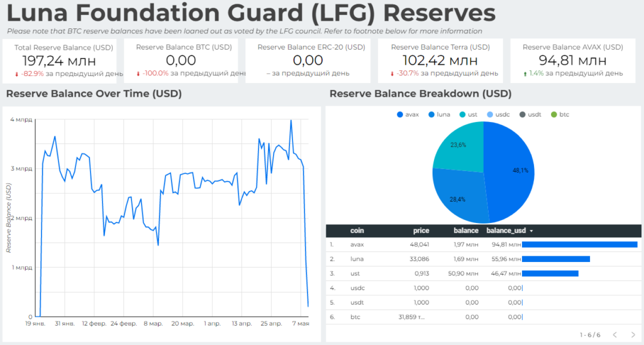Click the avax row's blue balance bar

579,244
